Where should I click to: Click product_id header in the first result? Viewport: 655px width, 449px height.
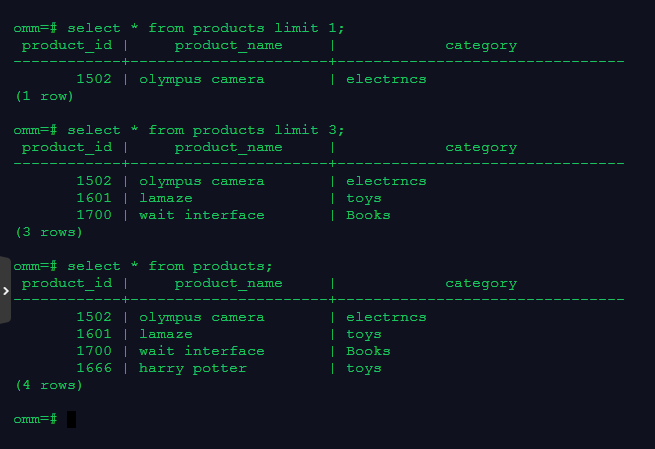pyautogui.click(x=67, y=45)
